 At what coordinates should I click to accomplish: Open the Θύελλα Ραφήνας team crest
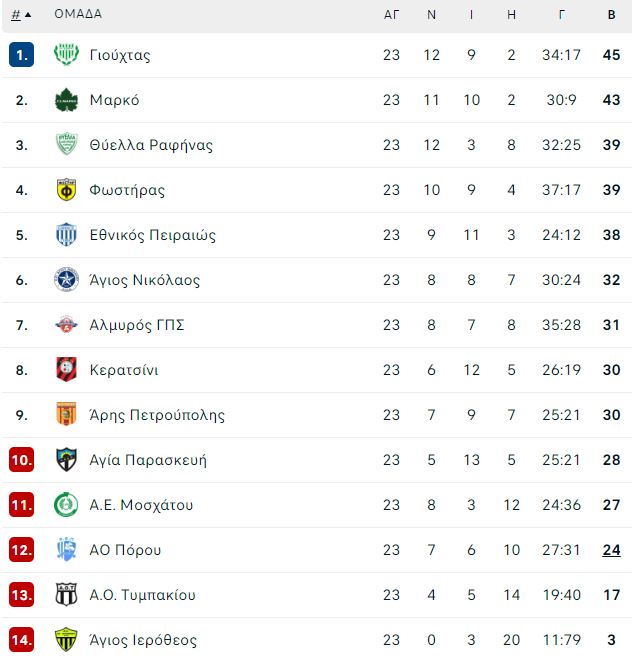(x=67, y=144)
